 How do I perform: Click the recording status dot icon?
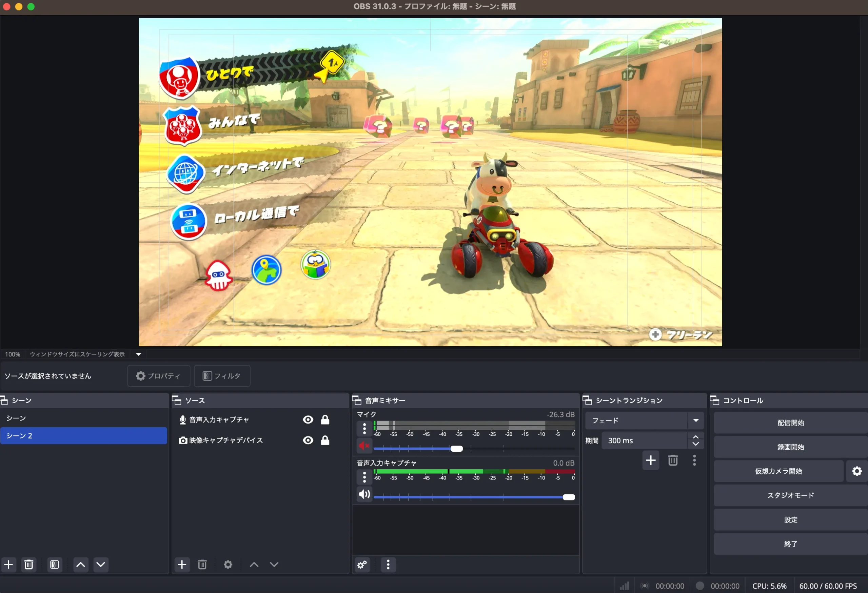700,586
